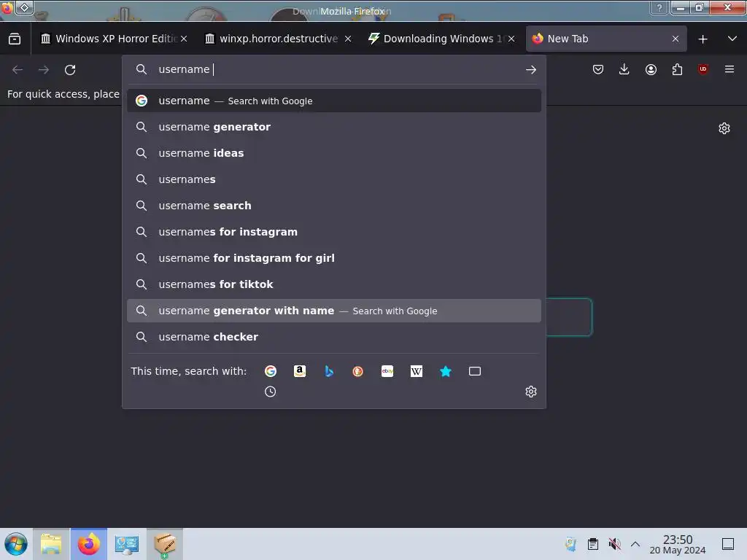The image size is (747, 560).
Task: Expand the hidden system tray icons
Action: (x=635, y=544)
